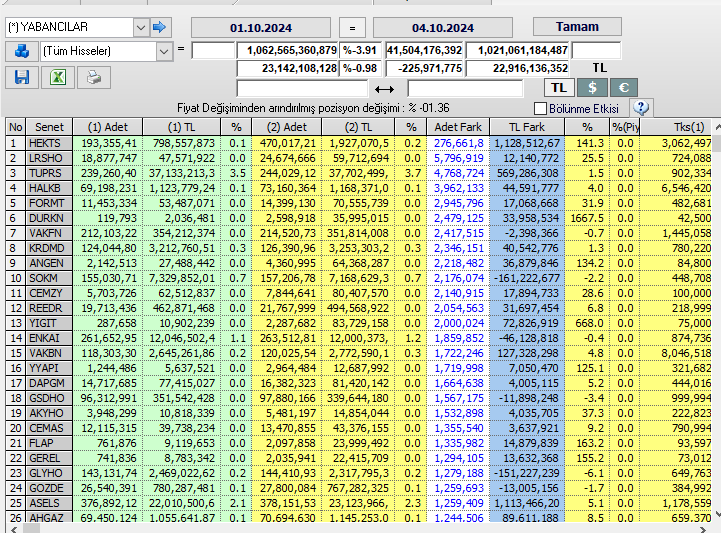Sort by the Adet Fark column header
The width and height of the screenshot is (721, 533).
(x=458, y=127)
